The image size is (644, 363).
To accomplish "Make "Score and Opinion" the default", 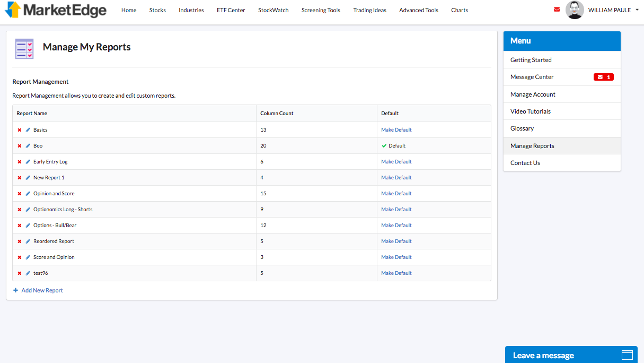I will click(x=396, y=257).
